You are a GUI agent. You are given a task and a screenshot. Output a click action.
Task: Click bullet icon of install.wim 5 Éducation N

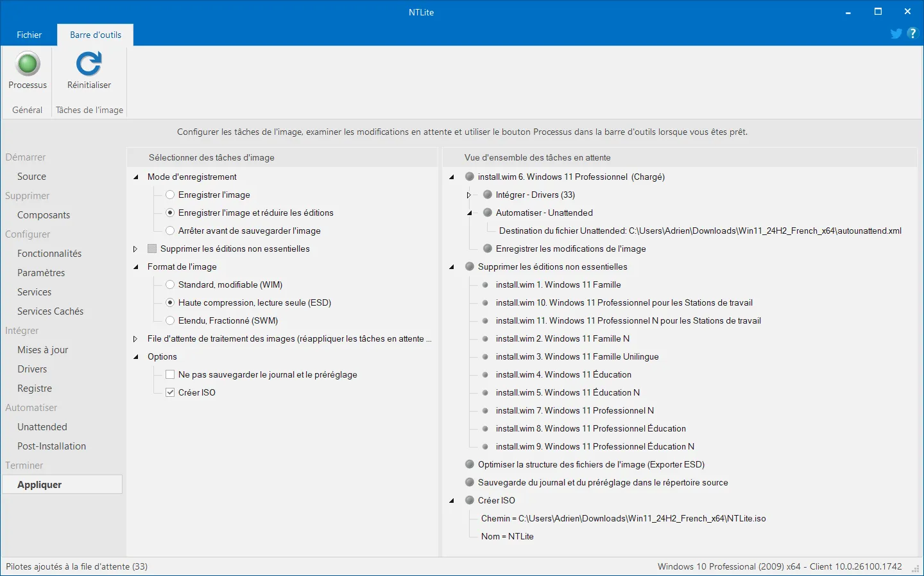click(485, 392)
